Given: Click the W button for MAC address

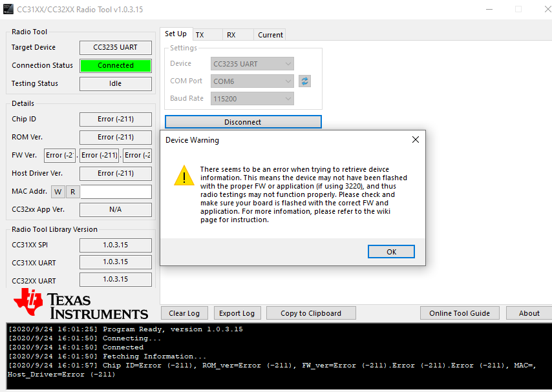Looking at the screenshot, I should (58, 192).
